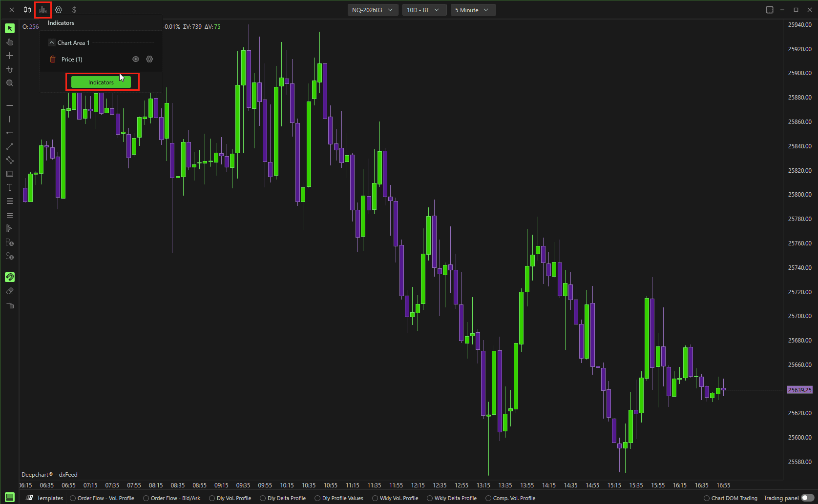Select the triple horizontal lines levels tool
This screenshot has width=818, height=504.
click(x=10, y=201)
